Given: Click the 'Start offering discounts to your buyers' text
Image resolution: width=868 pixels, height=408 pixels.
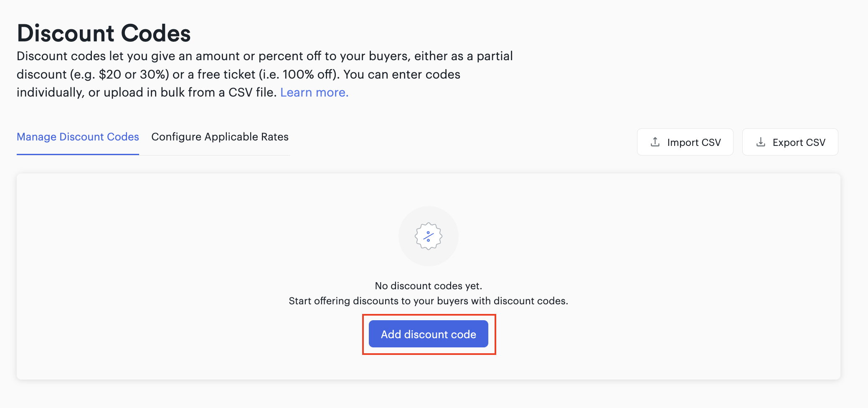Looking at the screenshot, I should (429, 301).
